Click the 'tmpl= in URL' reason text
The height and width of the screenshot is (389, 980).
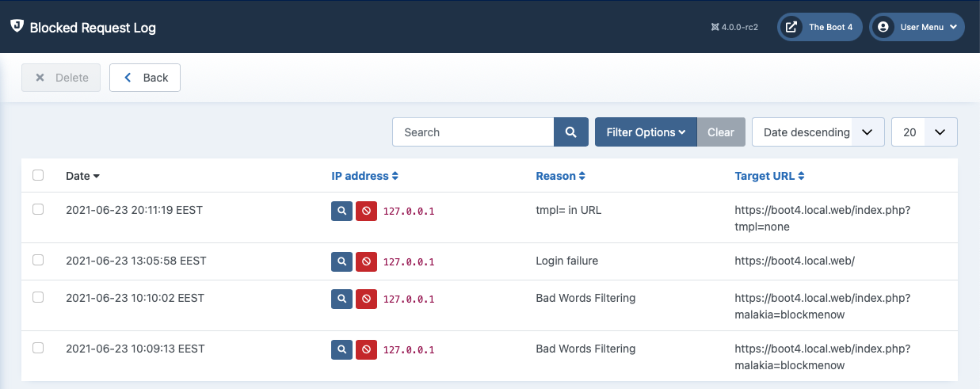point(569,210)
